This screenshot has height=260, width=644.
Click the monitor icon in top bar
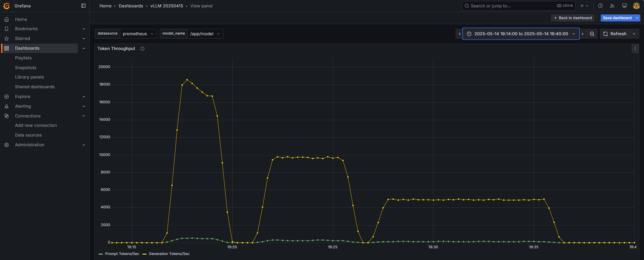[x=624, y=6]
